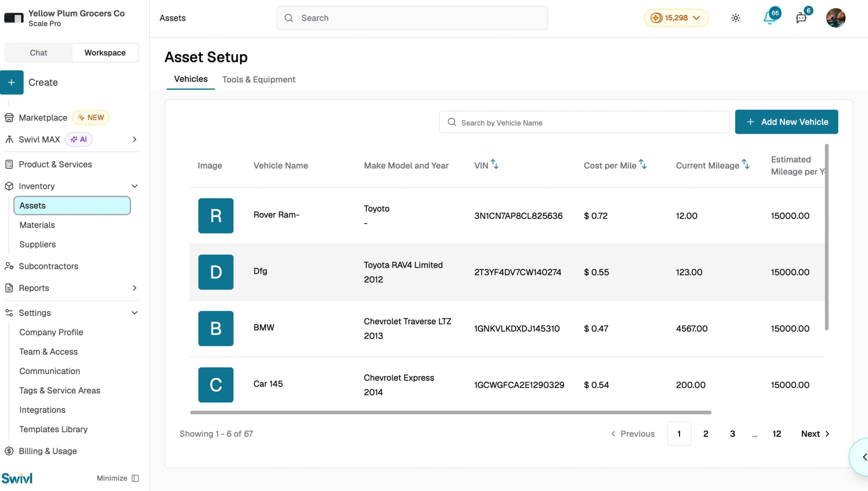Switch to Tools & Equipment tab
The height and width of the screenshot is (491, 868).
[259, 79]
